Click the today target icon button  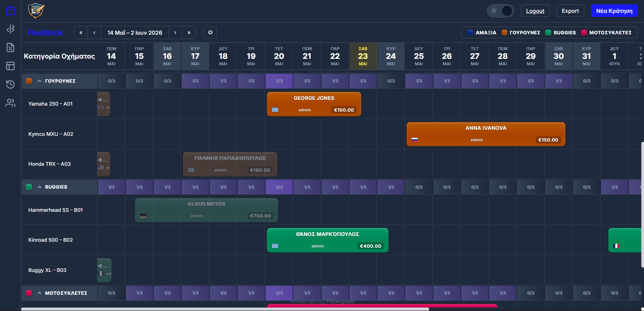[x=210, y=33]
